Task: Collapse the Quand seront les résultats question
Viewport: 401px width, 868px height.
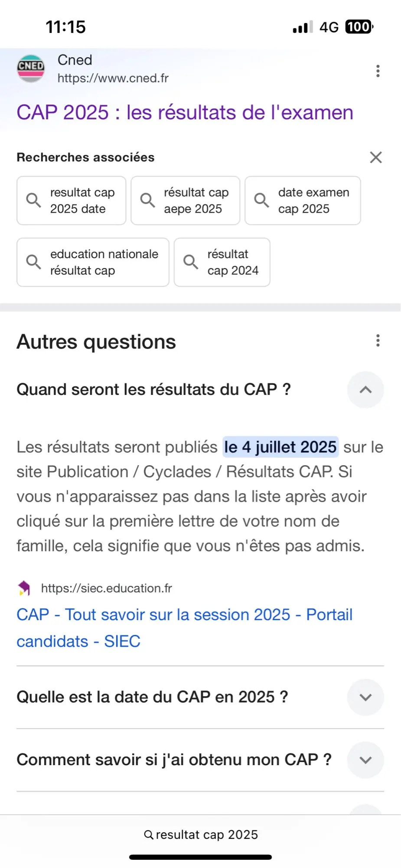Action: (x=365, y=390)
